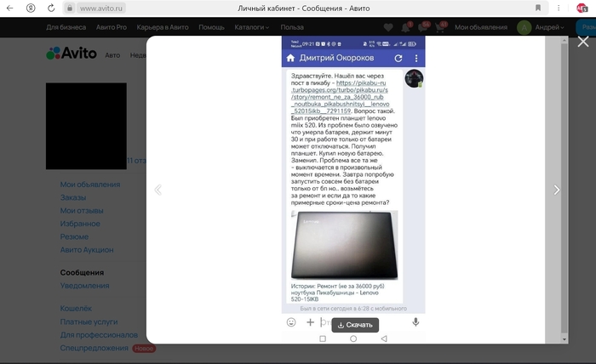Open the Для бизнеса link

pos(66,27)
